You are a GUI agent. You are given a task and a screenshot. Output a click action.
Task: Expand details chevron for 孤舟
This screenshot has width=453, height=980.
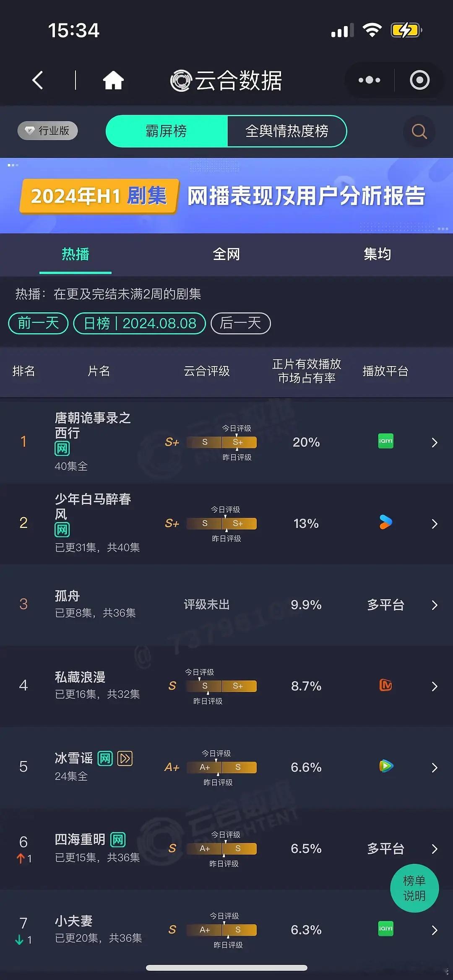pyautogui.click(x=434, y=605)
